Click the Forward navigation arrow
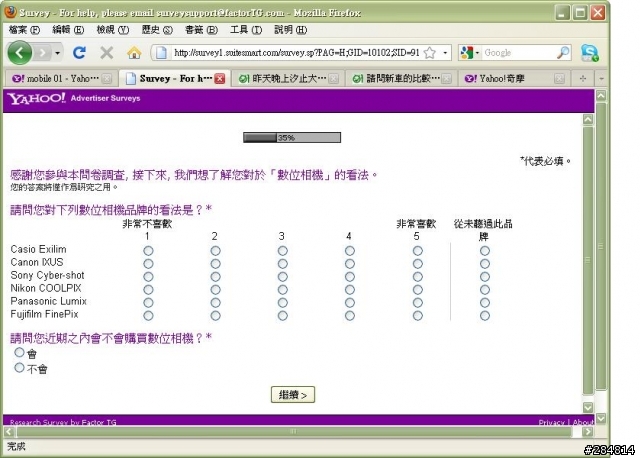Image resolution: width=640 pixels, height=458 pixels. (x=42, y=53)
